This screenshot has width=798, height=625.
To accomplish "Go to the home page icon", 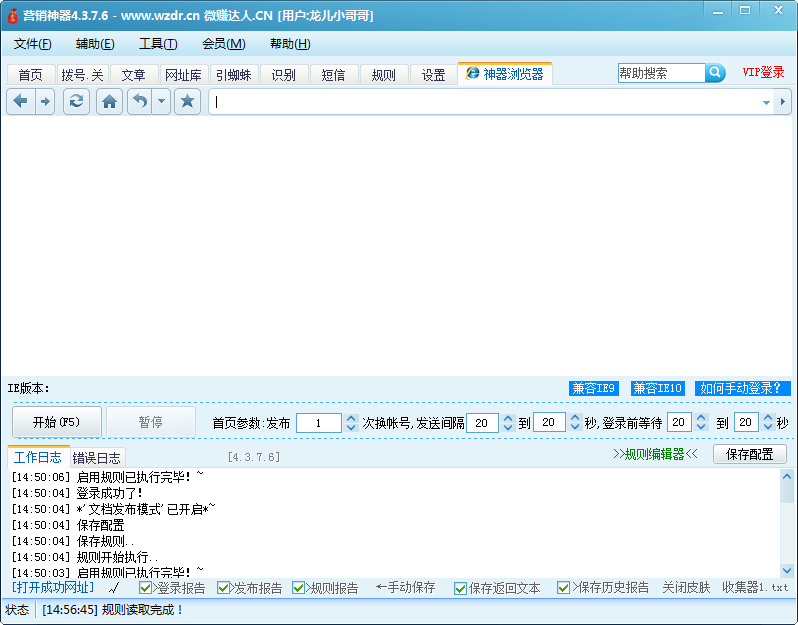I will (x=109, y=101).
